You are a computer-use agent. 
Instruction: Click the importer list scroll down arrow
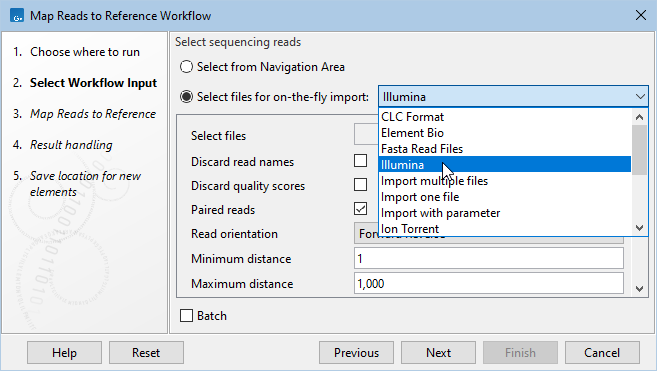coord(639,228)
